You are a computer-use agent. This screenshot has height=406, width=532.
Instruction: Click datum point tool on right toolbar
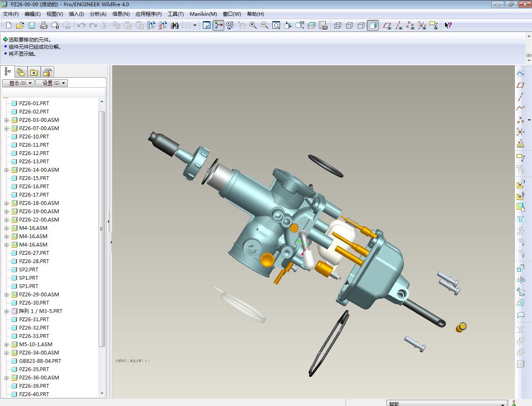click(x=520, y=120)
